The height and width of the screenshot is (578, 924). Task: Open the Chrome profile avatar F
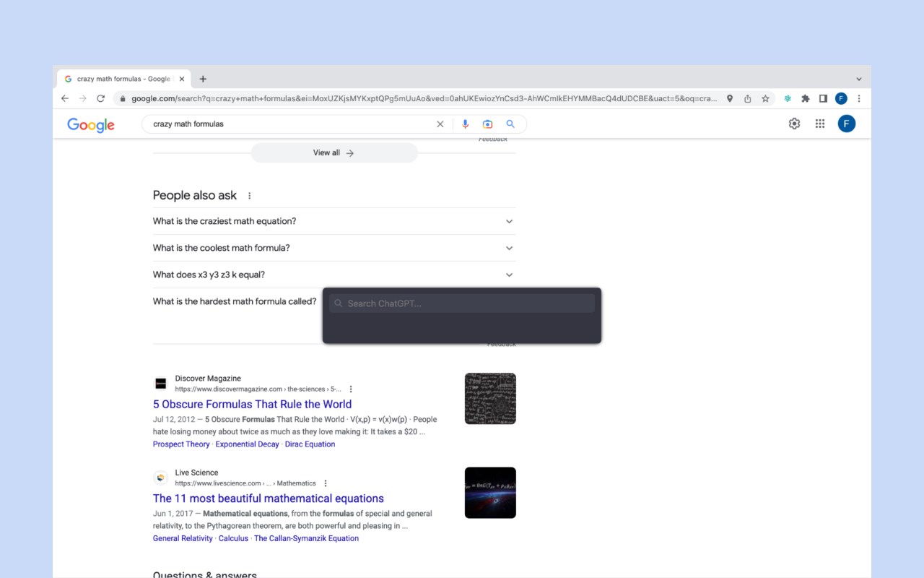tap(841, 98)
